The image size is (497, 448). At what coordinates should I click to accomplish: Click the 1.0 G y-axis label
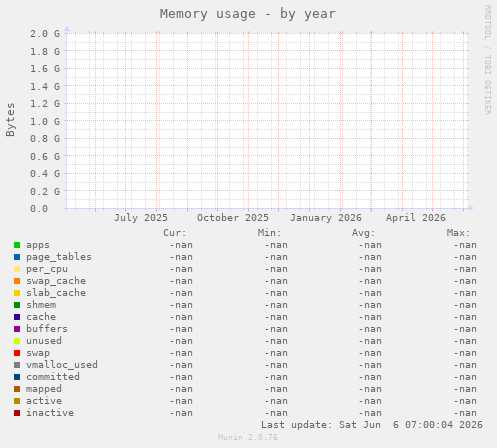point(45,122)
